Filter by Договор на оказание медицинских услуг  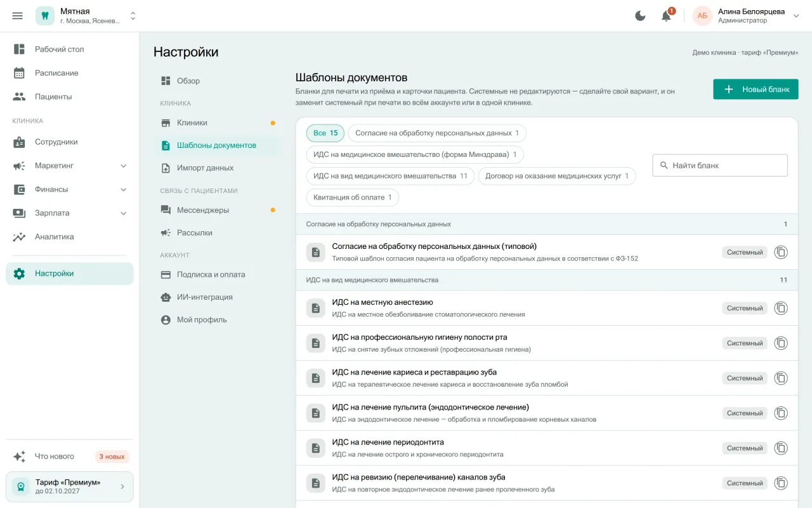(557, 176)
